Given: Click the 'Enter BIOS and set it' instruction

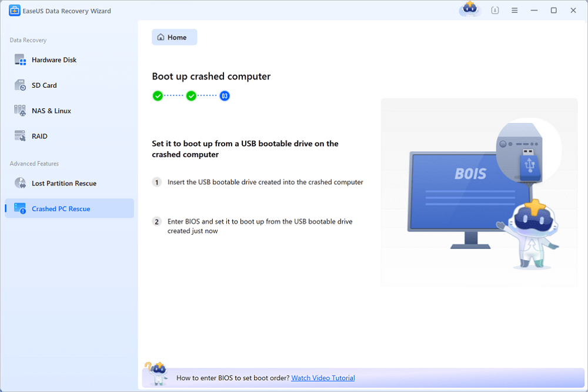Looking at the screenshot, I should point(260,226).
